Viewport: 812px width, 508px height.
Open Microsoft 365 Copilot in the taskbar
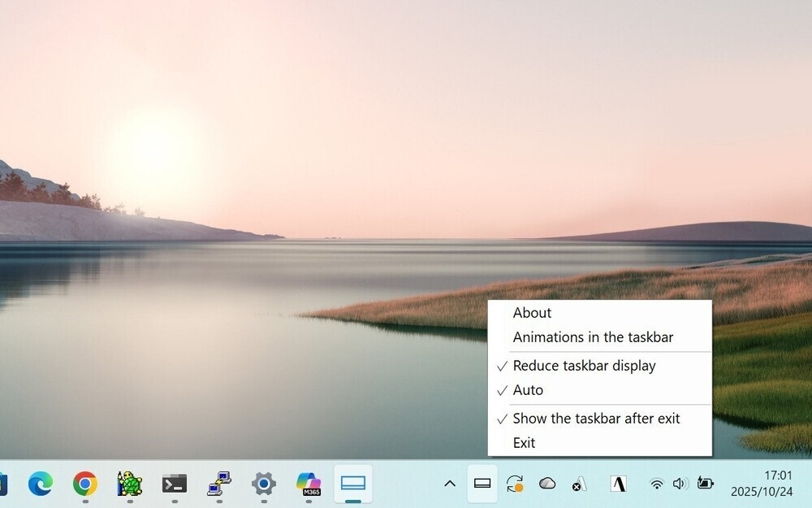click(x=309, y=484)
